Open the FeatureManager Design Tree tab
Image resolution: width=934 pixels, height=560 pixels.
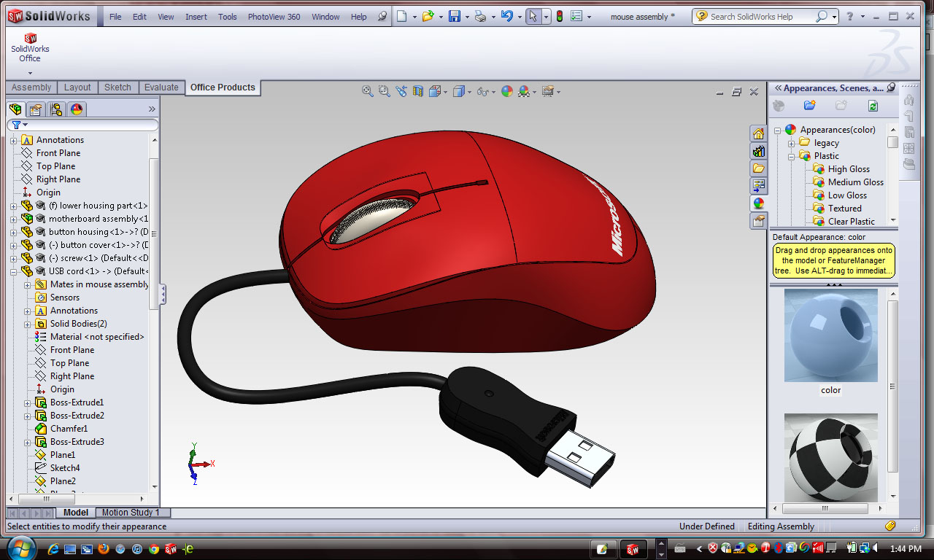coord(15,109)
